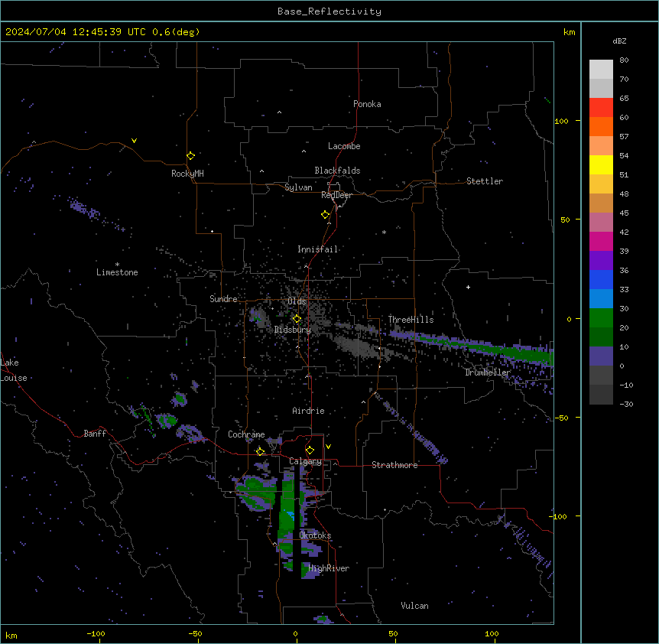Click the -50 tick on the horizontal axis
Viewport: 659px width, 644px height.
coord(195,633)
